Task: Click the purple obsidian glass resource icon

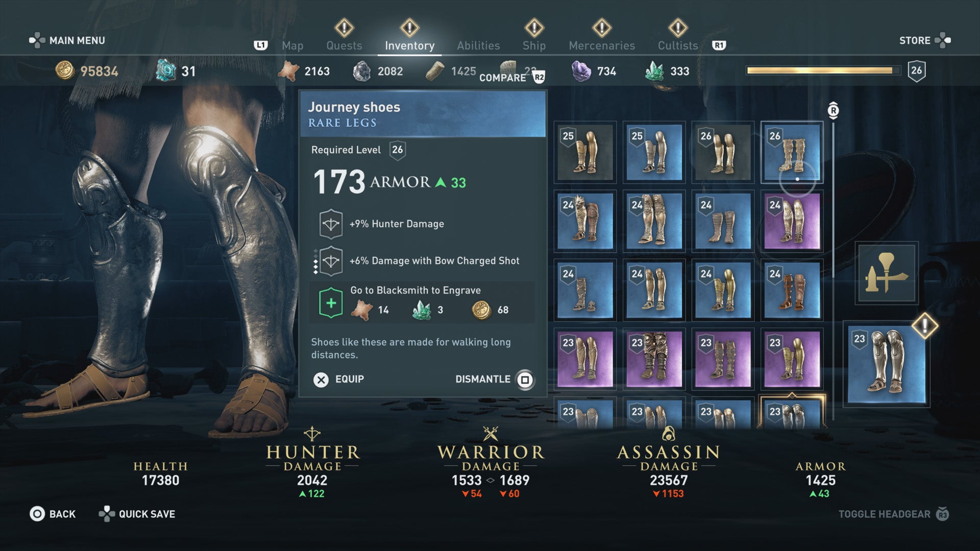Action: click(x=581, y=71)
